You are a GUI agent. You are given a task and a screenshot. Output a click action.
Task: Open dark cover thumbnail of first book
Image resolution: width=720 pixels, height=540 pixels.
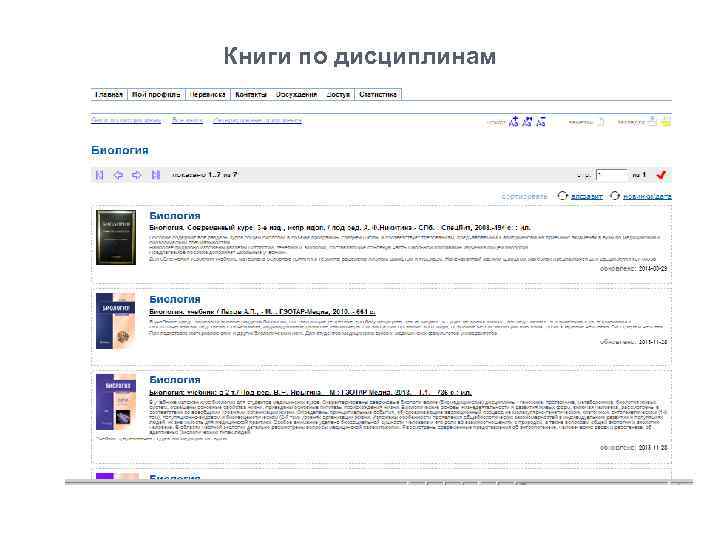(116, 237)
